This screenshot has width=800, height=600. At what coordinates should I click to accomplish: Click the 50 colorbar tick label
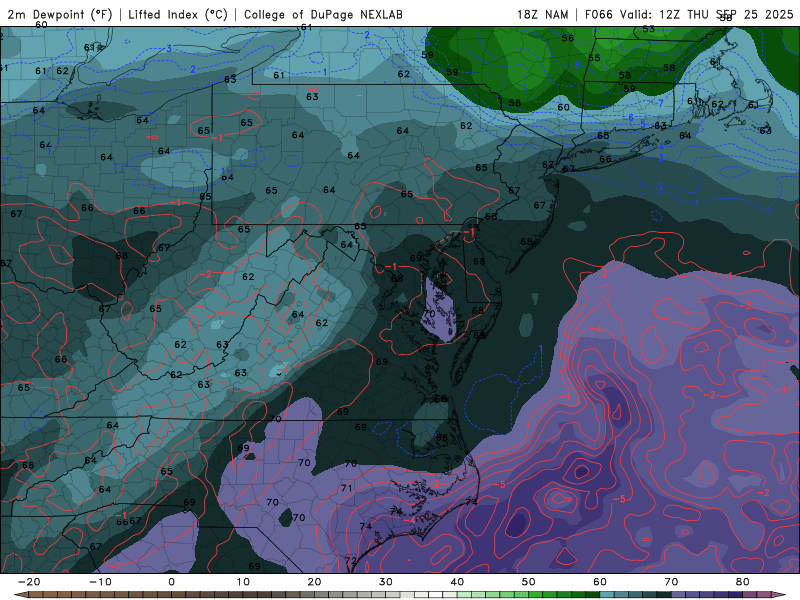529,582
